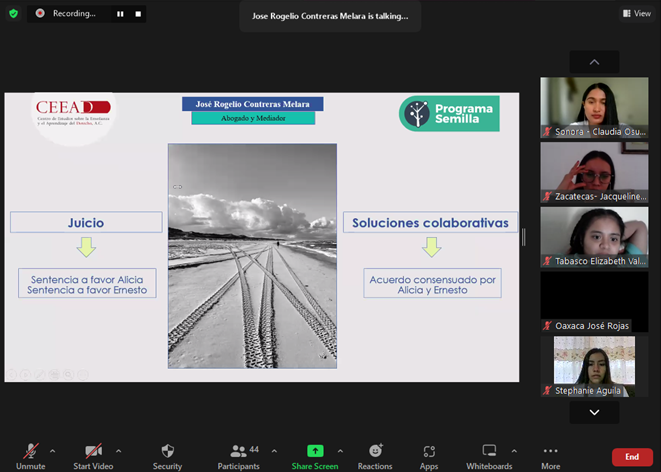Click the 'is talking' speaker banner
The image size is (661, 472).
[330, 16]
